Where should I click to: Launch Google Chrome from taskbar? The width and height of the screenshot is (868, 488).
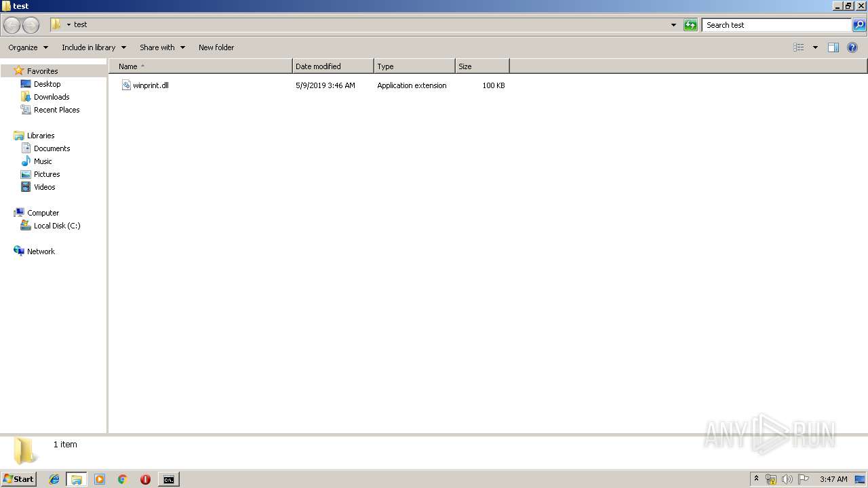pyautogui.click(x=123, y=479)
